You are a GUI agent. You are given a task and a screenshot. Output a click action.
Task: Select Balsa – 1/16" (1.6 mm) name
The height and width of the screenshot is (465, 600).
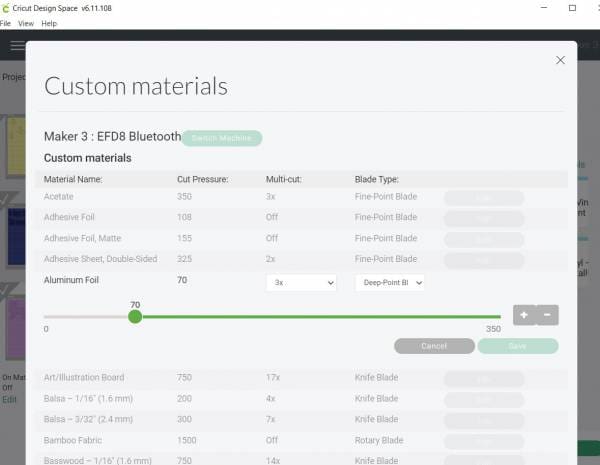point(88,398)
